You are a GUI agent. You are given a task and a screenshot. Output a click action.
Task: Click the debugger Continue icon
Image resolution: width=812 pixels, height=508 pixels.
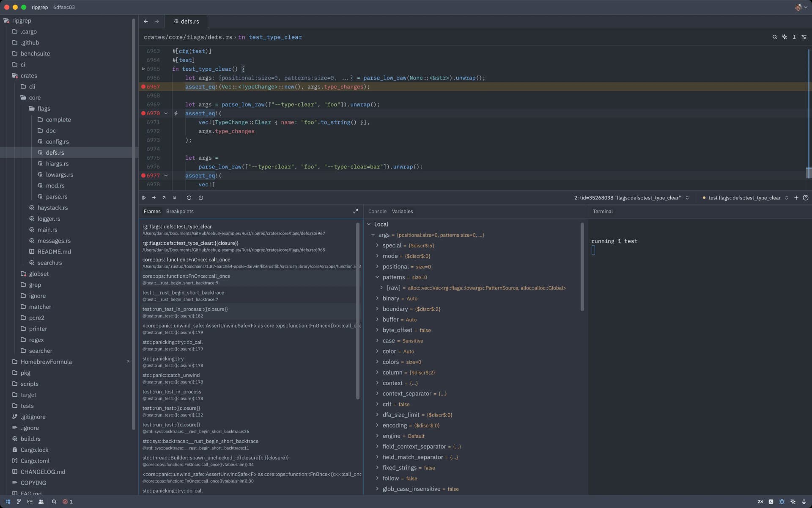pyautogui.click(x=144, y=198)
